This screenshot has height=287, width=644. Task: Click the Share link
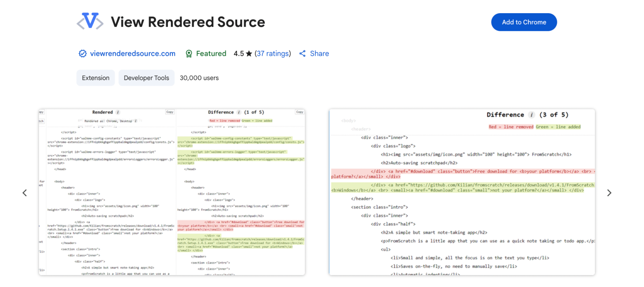(x=319, y=53)
